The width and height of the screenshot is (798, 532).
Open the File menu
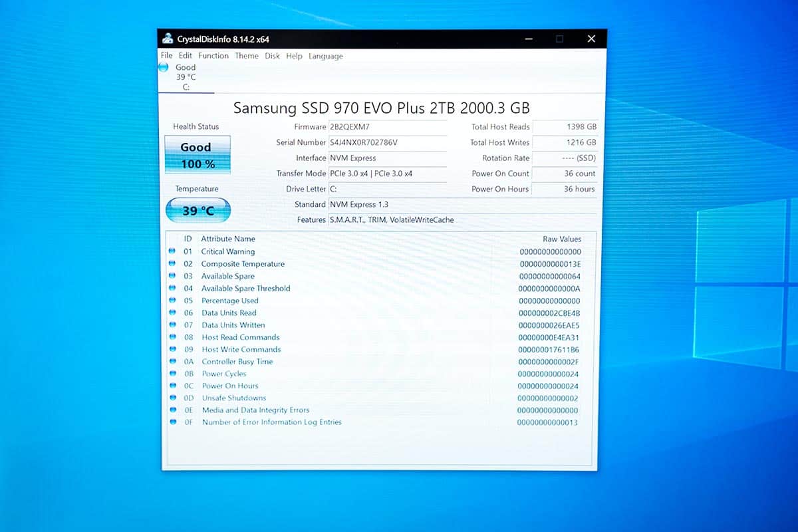point(166,56)
